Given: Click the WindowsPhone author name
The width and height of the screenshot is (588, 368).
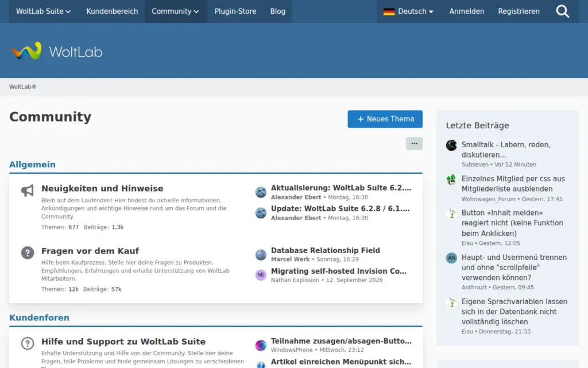Looking at the screenshot, I should pos(292,350).
